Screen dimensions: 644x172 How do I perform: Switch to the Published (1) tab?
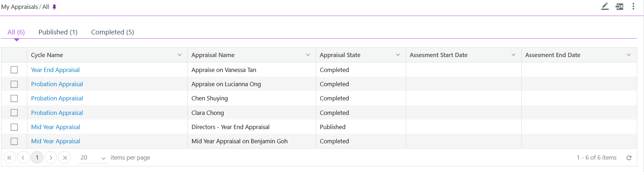tap(58, 32)
